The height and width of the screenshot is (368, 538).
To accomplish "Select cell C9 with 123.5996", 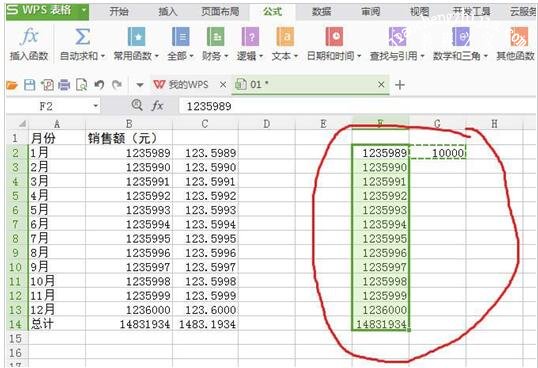I will coord(205,252).
